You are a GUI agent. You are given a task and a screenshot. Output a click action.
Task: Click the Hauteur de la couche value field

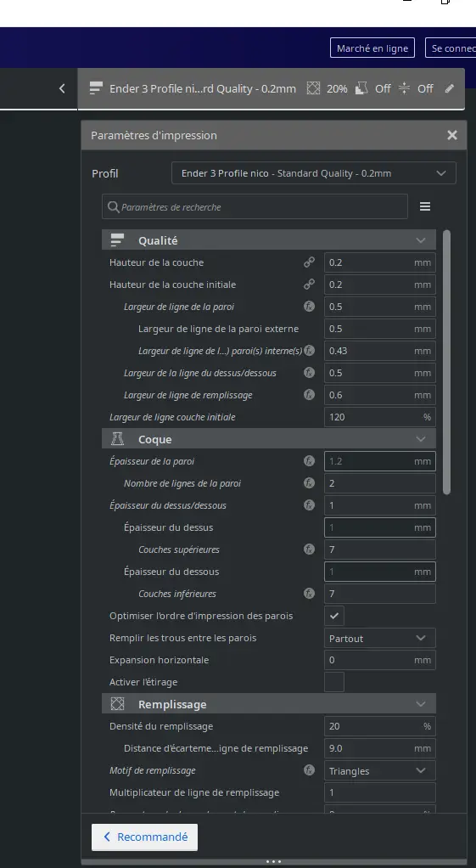tap(380, 262)
